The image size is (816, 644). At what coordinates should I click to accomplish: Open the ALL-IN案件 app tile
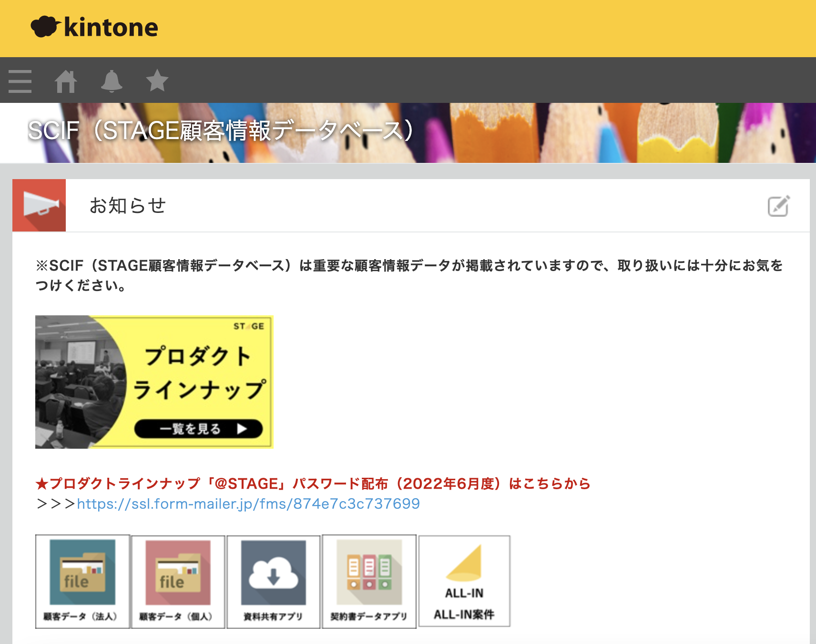(464, 581)
